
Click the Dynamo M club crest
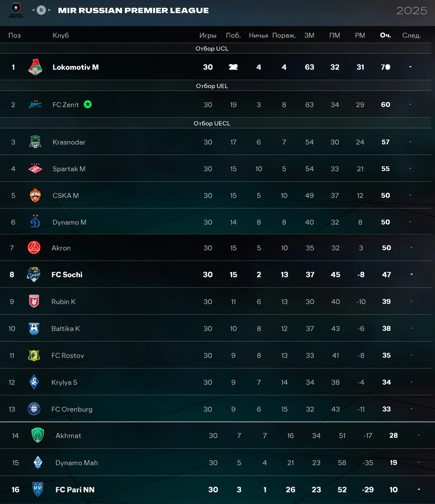35,222
